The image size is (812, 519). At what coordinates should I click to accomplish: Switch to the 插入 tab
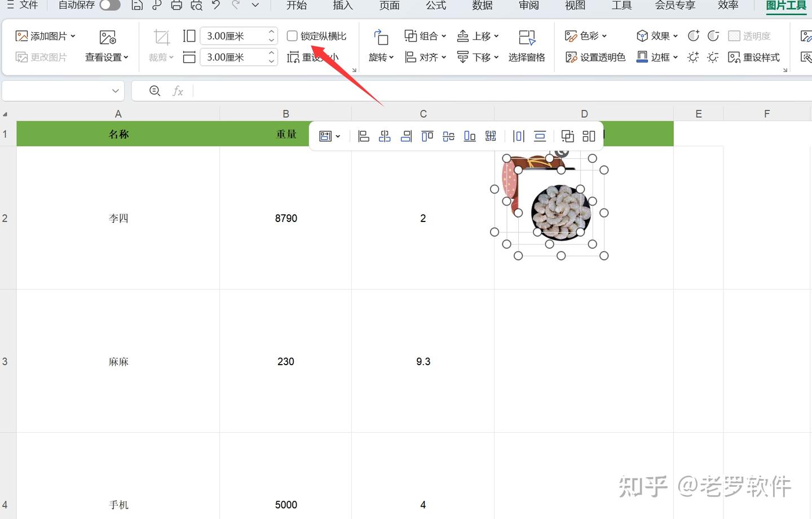pos(343,5)
